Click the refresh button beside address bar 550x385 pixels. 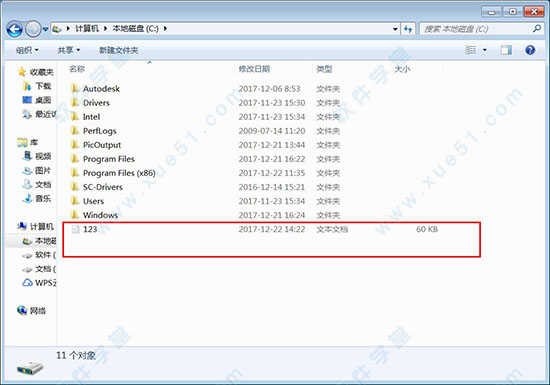(x=408, y=29)
